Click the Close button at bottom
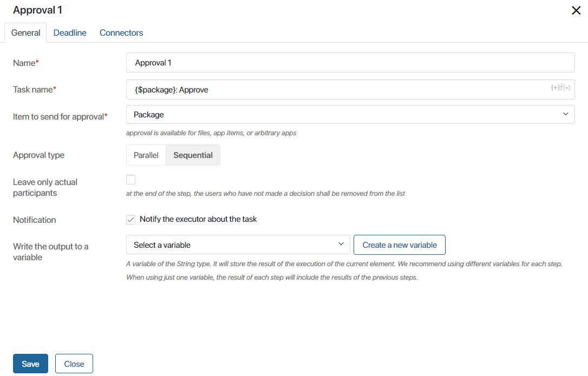Screen dimensions: 588x376 (x=74, y=364)
